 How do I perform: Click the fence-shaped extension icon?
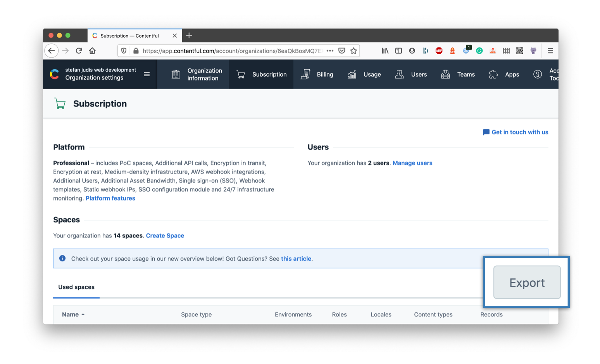[506, 51]
